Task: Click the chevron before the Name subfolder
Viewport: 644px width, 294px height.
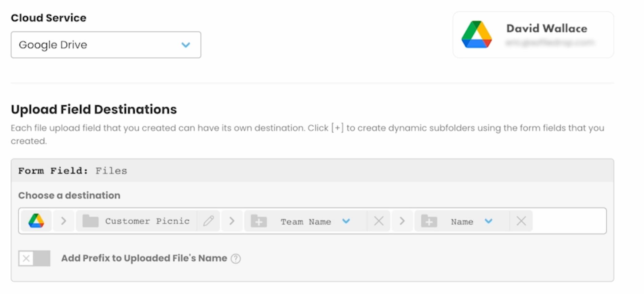Action: click(x=402, y=221)
